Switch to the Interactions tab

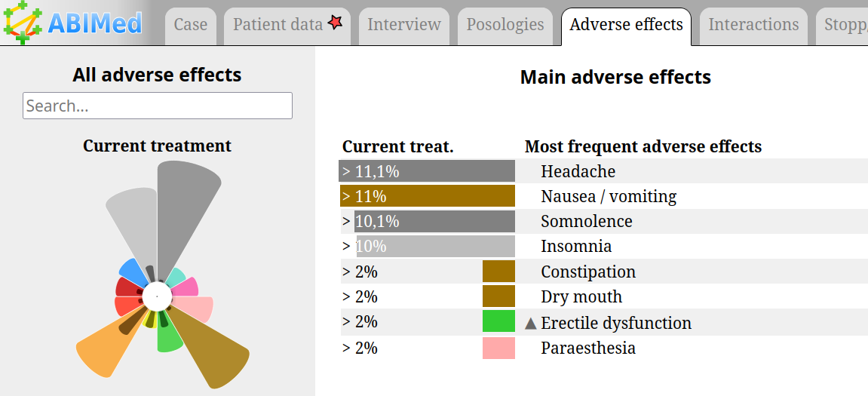point(753,25)
